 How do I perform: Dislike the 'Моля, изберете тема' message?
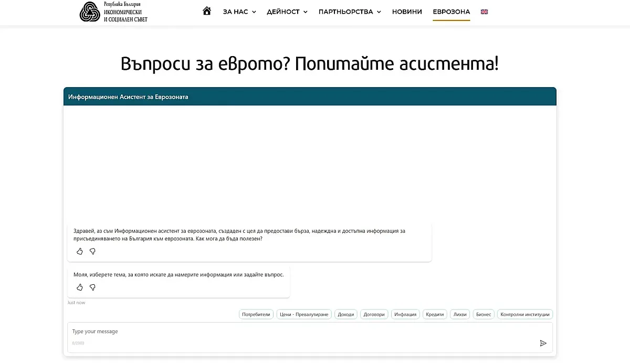point(92,287)
